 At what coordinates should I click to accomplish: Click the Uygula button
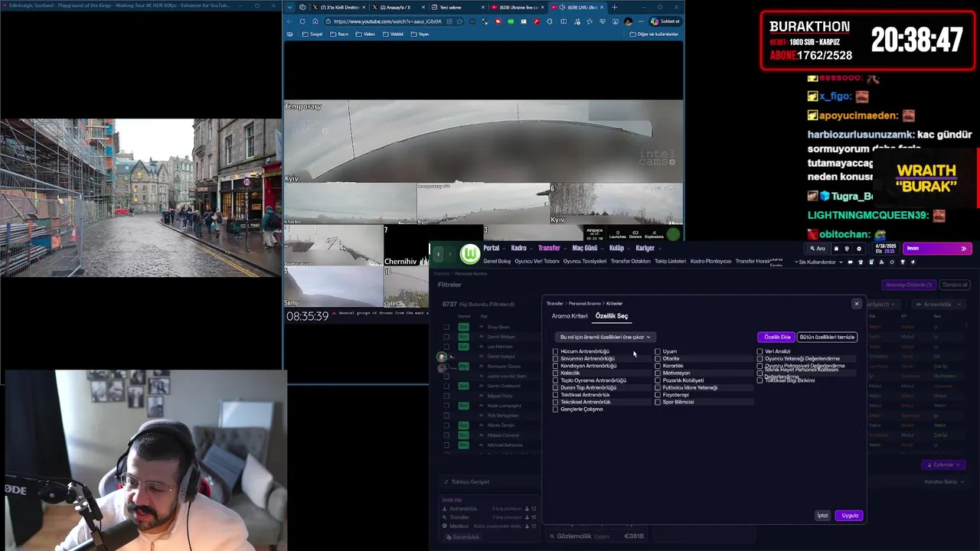coord(850,515)
